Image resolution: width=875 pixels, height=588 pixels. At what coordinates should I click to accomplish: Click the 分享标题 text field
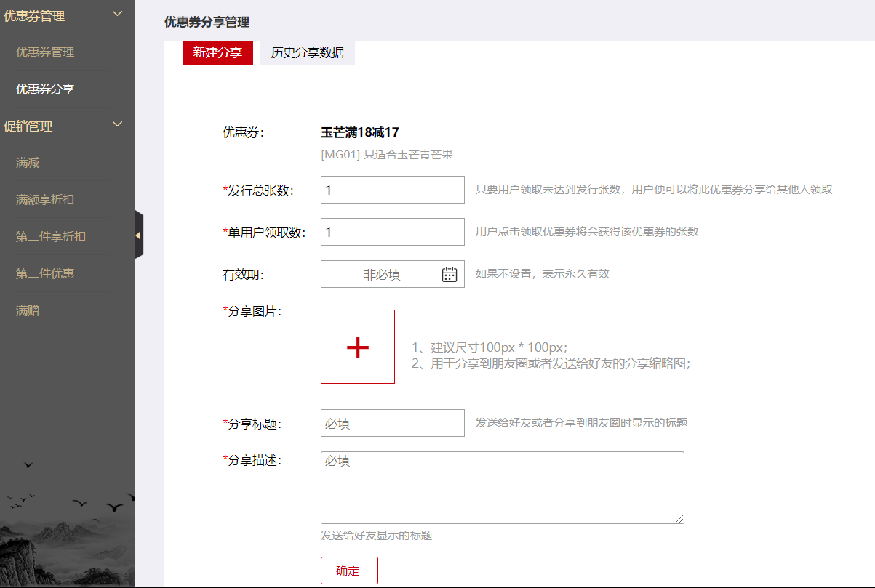click(392, 422)
